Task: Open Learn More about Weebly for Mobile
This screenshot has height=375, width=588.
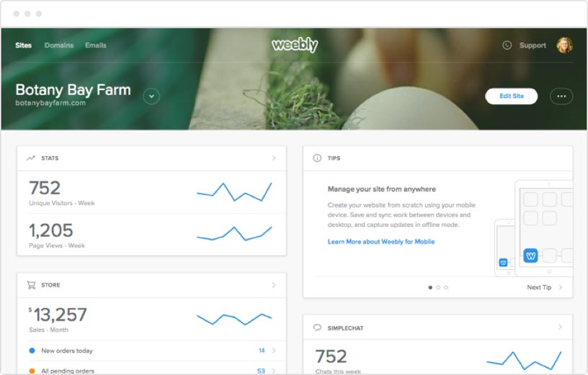Action: [381, 241]
